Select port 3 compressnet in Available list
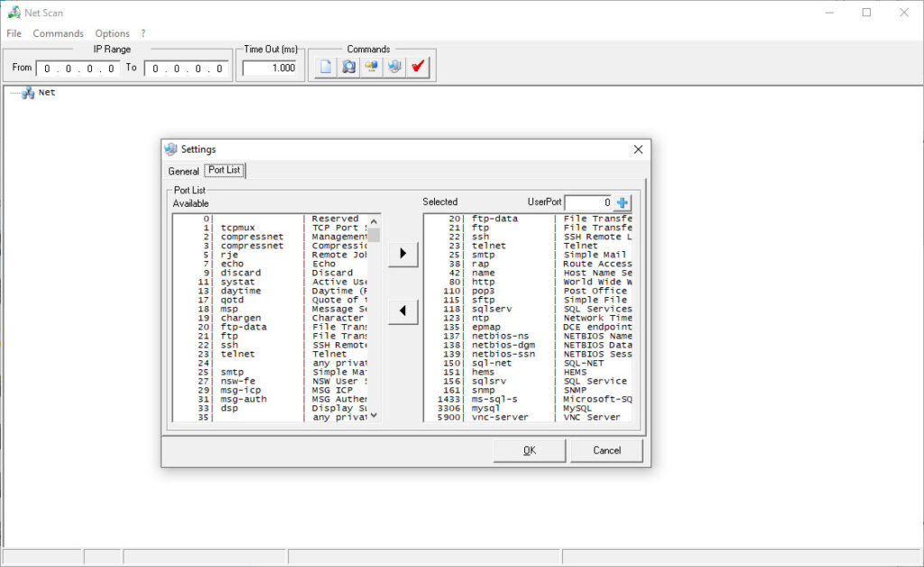This screenshot has height=567, width=924. coord(271,246)
